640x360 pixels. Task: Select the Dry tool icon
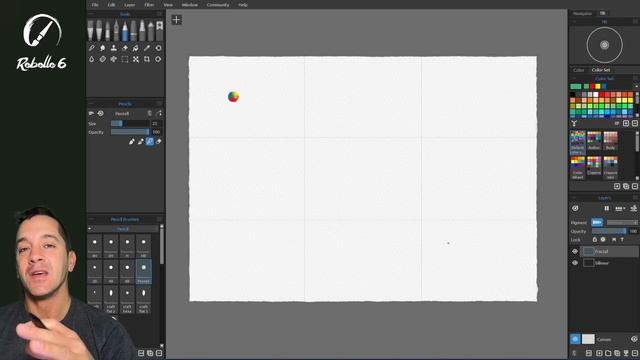pyautogui.click(x=102, y=59)
